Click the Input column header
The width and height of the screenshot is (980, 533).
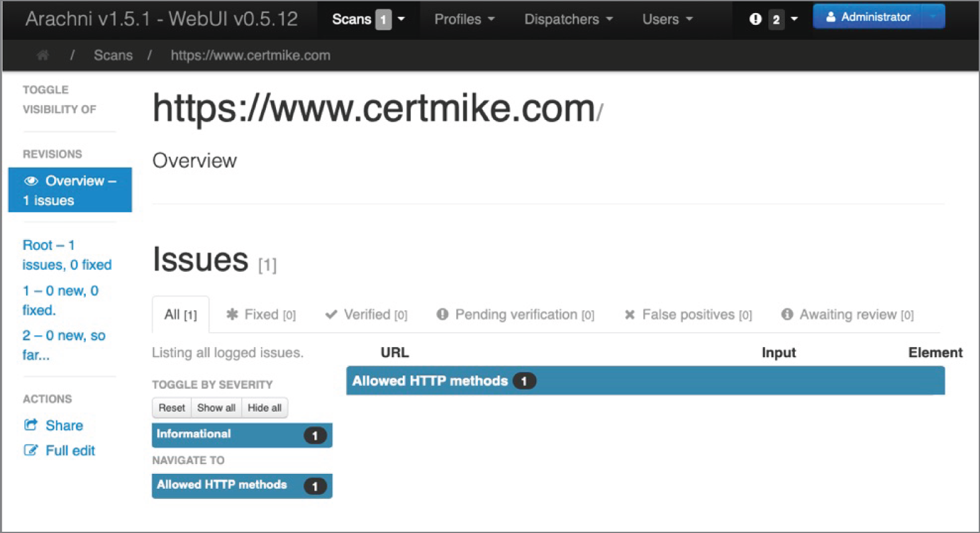pos(779,353)
